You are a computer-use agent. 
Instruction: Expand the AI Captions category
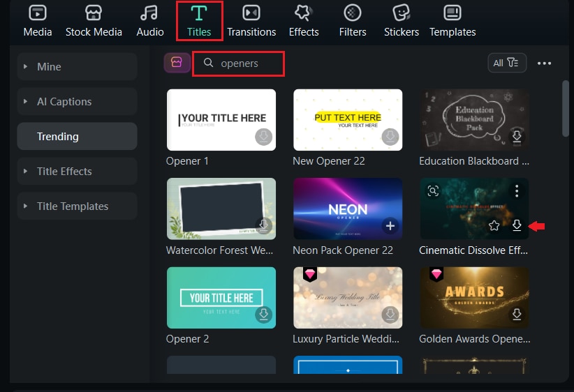coord(78,101)
